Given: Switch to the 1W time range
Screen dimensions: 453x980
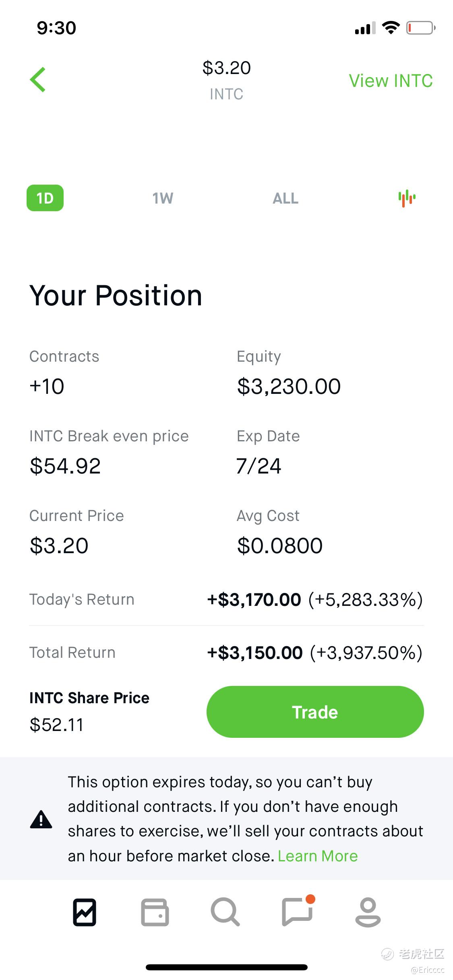Looking at the screenshot, I should click(163, 198).
